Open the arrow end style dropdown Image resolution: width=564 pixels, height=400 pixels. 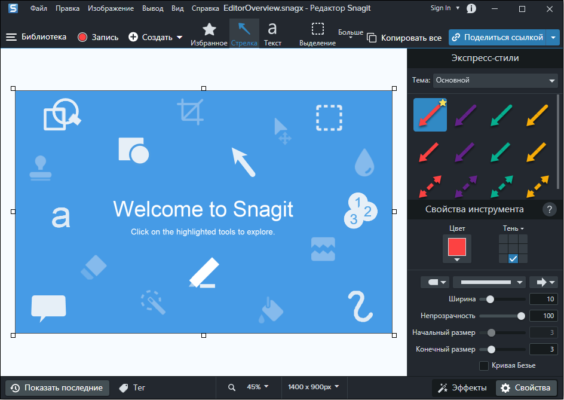pyautogui.click(x=544, y=282)
